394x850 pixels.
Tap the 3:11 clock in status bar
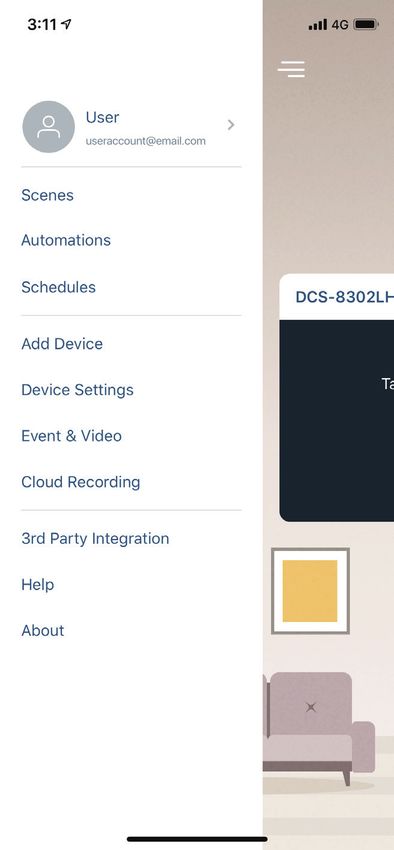pyautogui.click(x=43, y=24)
